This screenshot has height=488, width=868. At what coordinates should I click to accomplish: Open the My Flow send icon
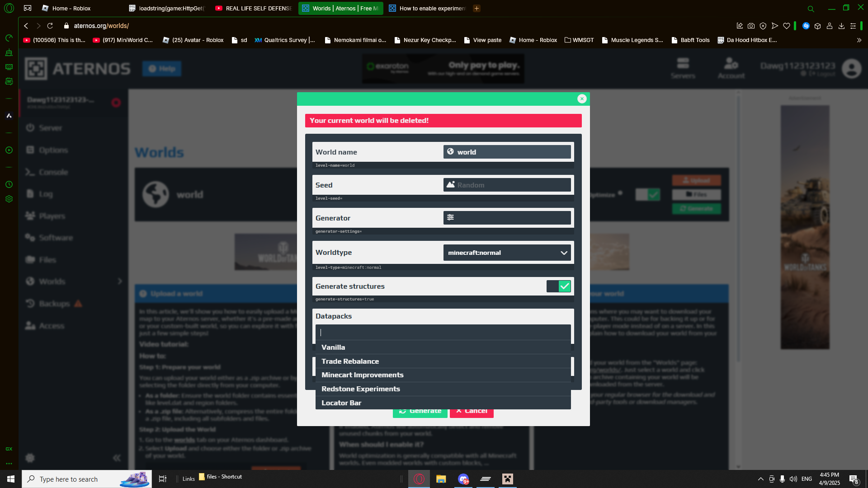click(775, 26)
